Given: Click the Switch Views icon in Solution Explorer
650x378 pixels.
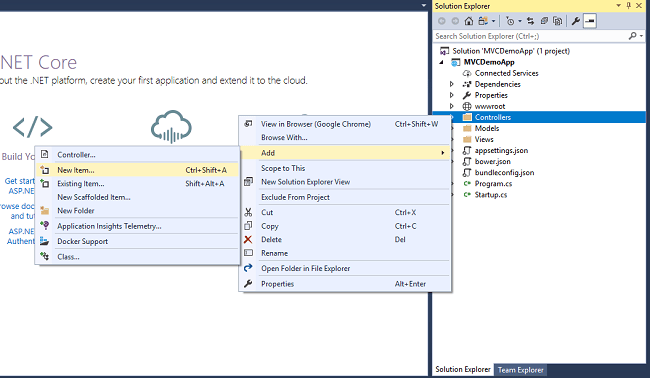Looking at the screenshot, I should click(x=483, y=21).
